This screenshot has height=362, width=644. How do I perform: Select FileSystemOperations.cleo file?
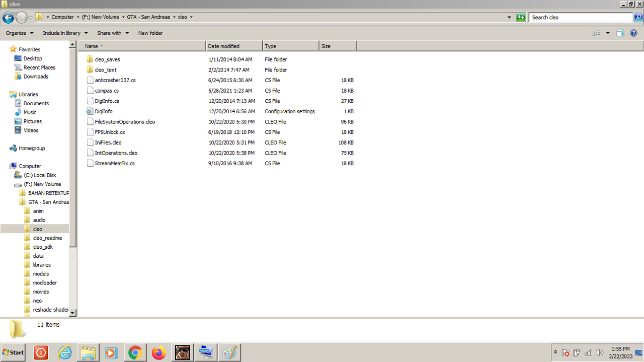click(125, 122)
